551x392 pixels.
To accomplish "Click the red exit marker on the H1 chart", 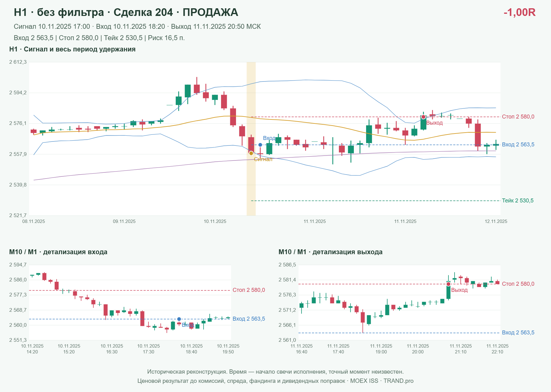I will click(x=423, y=117).
